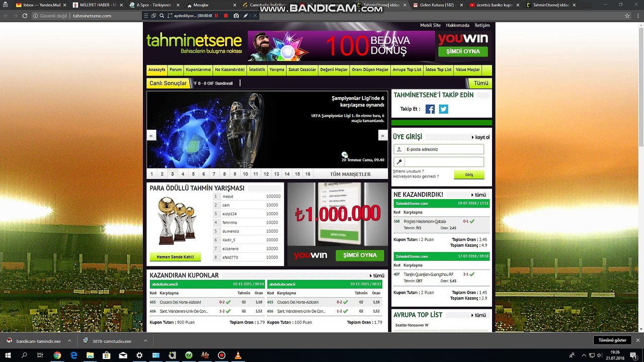Focus the E-posta adresiniz field
Image resolution: width=644 pixels, height=362 pixels.
(439, 149)
